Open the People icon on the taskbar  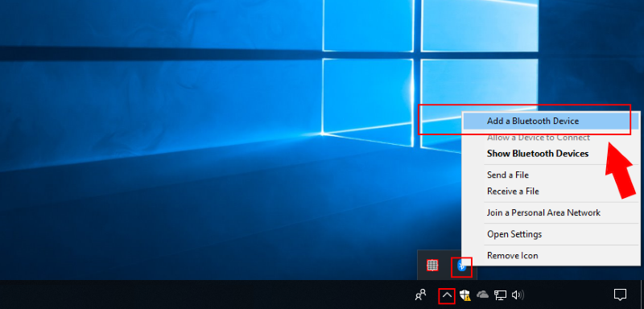click(420, 295)
